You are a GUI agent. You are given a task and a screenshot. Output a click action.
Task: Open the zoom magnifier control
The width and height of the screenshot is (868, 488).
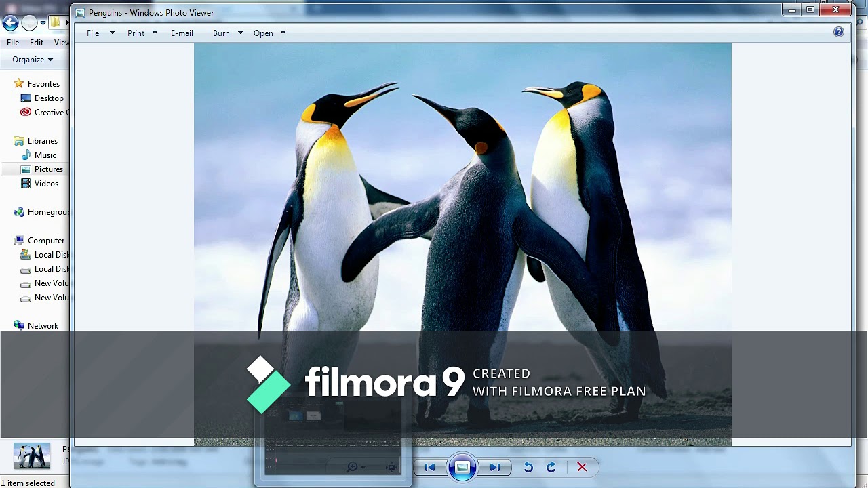tap(355, 467)
